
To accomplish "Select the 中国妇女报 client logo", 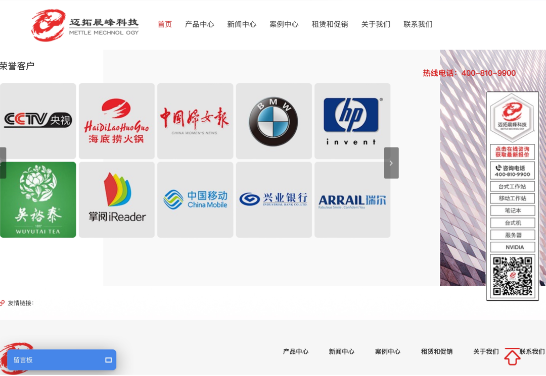I will (x=195, y=121).
